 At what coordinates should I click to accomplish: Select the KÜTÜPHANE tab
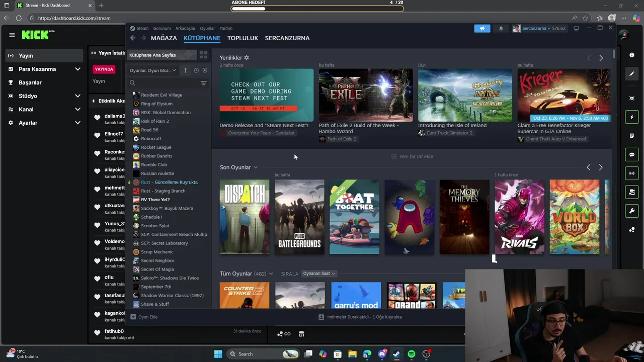(202, 38)
